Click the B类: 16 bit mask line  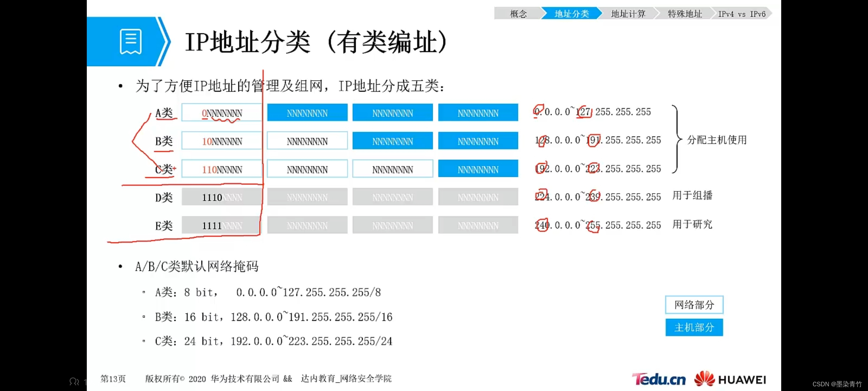(x=274, y=317)
